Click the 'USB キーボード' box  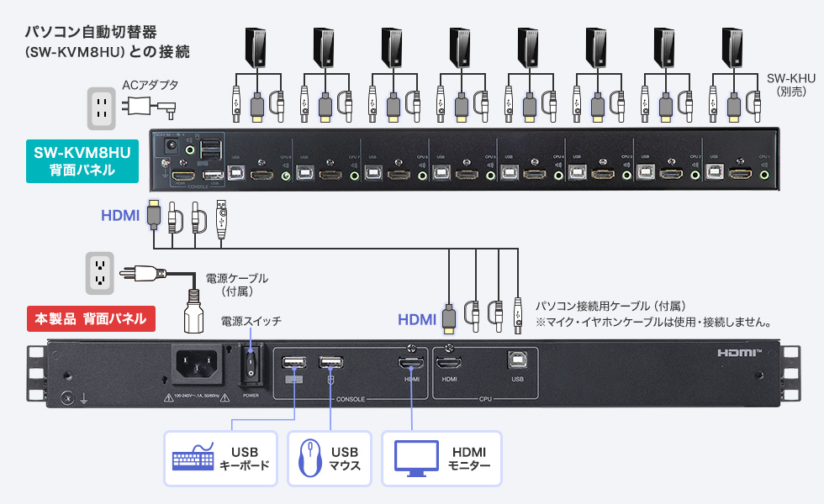pyautogui.click(x=220, y=459)
